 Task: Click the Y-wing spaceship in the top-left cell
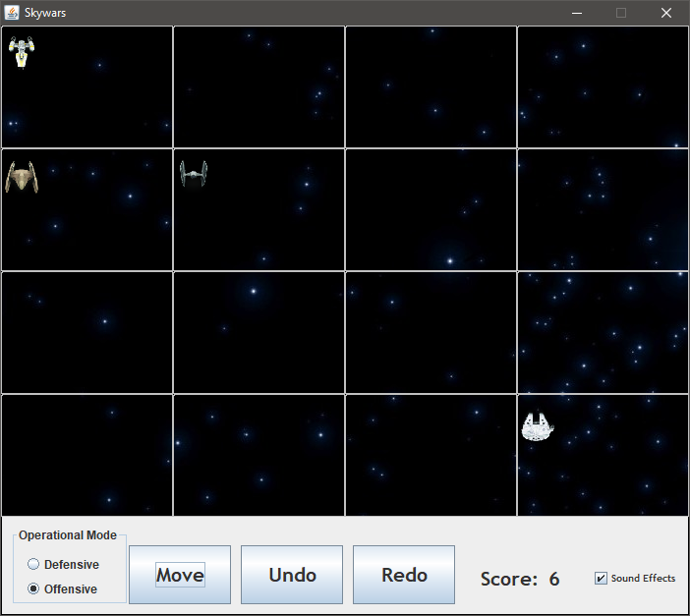pyautogui.click(x=21, y=52)
